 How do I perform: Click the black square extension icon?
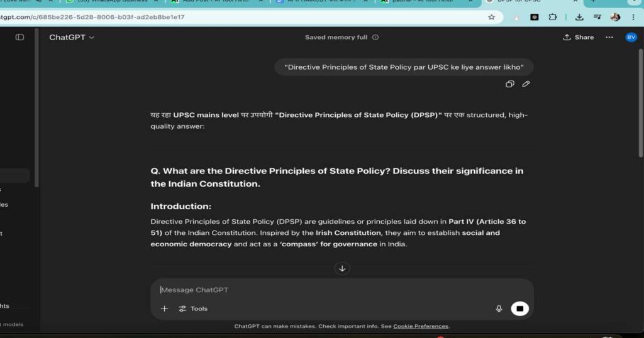coord(535,17)
